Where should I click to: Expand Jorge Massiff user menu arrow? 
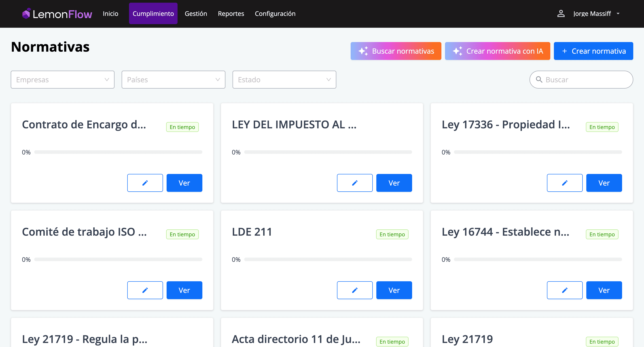point(618,13)
